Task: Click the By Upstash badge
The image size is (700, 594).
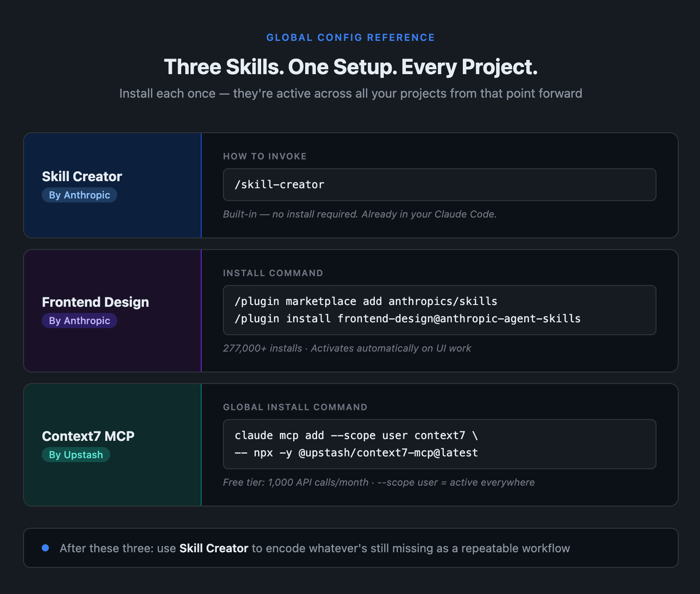Action: pyautogui.click(x=76, y=455)
